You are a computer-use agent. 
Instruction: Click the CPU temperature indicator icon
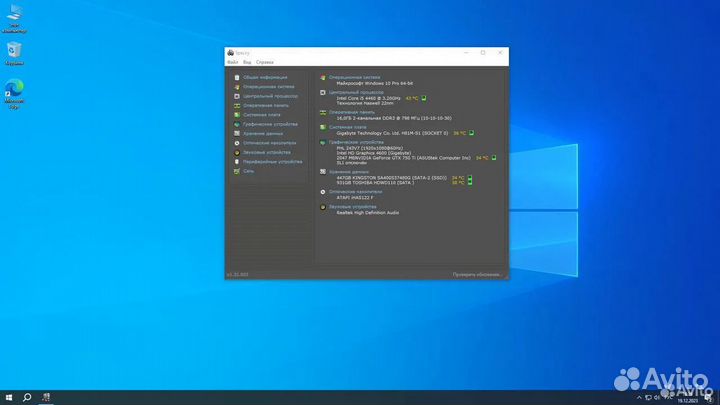click(424, 98)
